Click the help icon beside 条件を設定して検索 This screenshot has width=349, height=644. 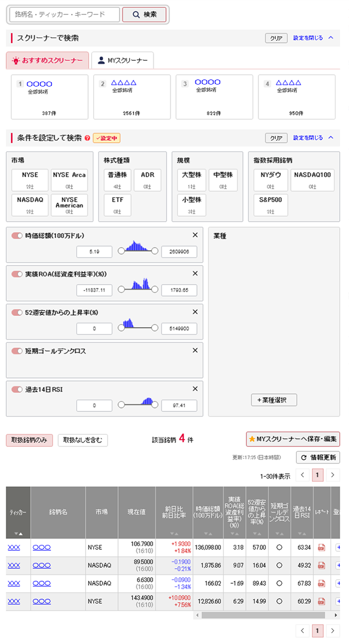(87, 138)
